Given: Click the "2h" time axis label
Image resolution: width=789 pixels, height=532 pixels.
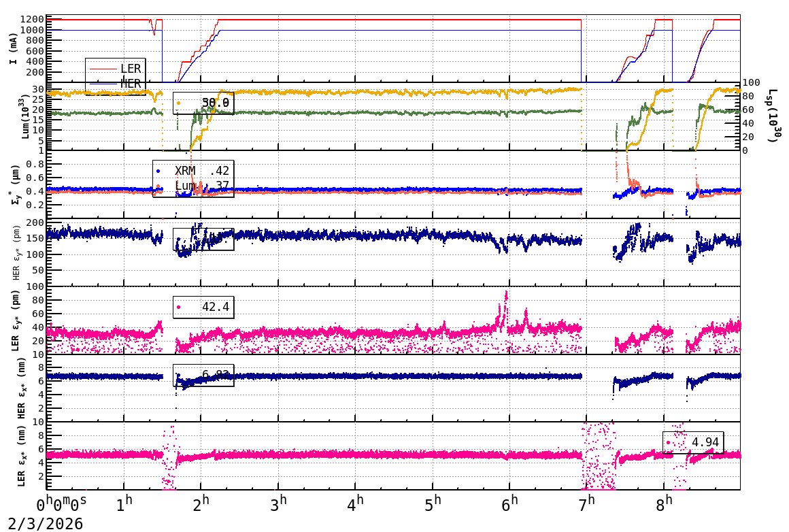Looking at the screenshot, I should (x=201, y=504).
